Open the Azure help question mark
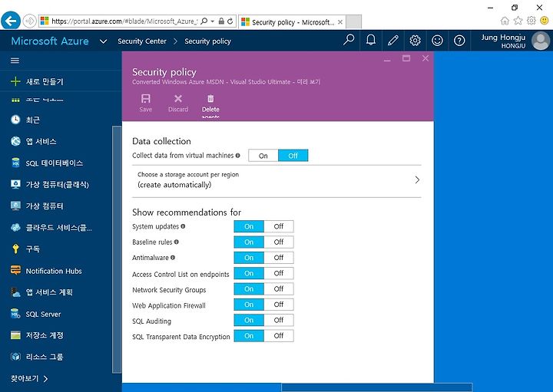 (x=459, y=40)
